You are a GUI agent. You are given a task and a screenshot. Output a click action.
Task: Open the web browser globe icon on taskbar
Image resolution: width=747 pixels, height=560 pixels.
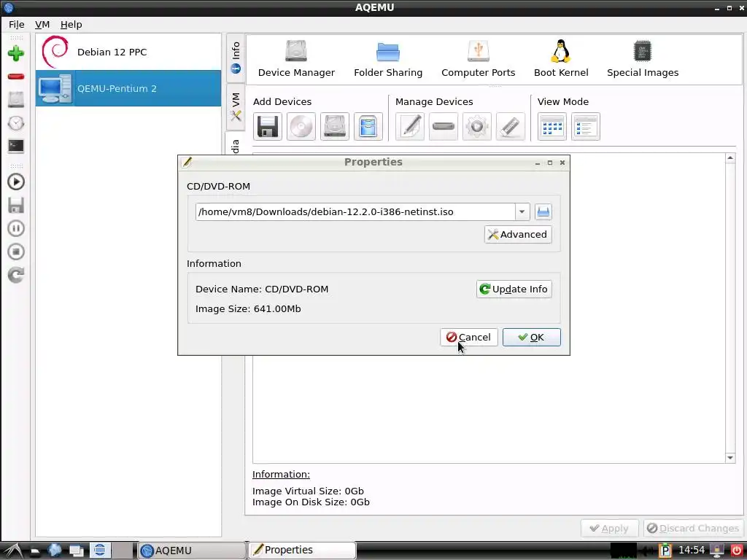pyautogui.click(x=55, y=551)
